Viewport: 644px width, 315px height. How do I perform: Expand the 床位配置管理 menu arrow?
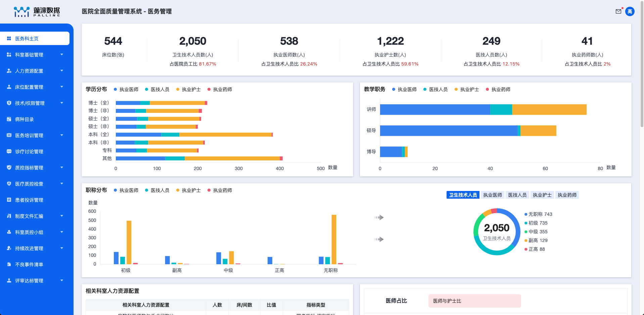62,87
